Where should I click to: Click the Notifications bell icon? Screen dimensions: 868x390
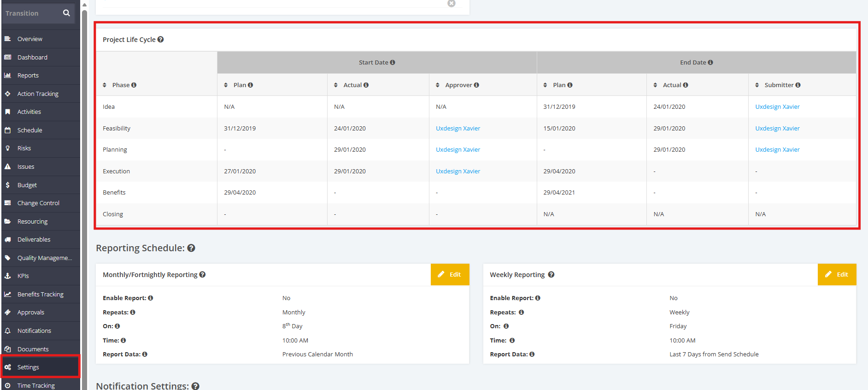(7, 331)
